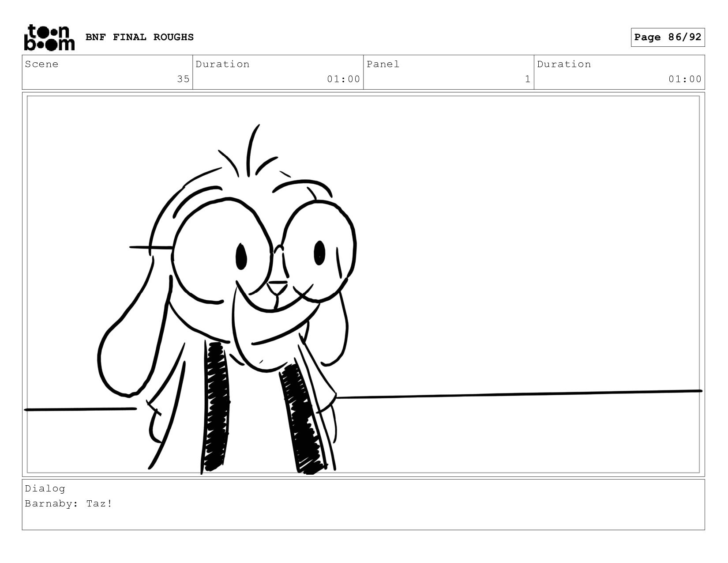Click the 'Panel' header label
This screenshot has height=563, width=728.
point(383,64)
